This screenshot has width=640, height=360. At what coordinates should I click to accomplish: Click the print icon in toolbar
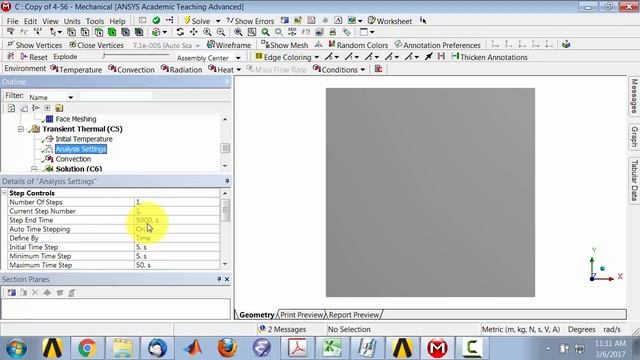[333, 32]
